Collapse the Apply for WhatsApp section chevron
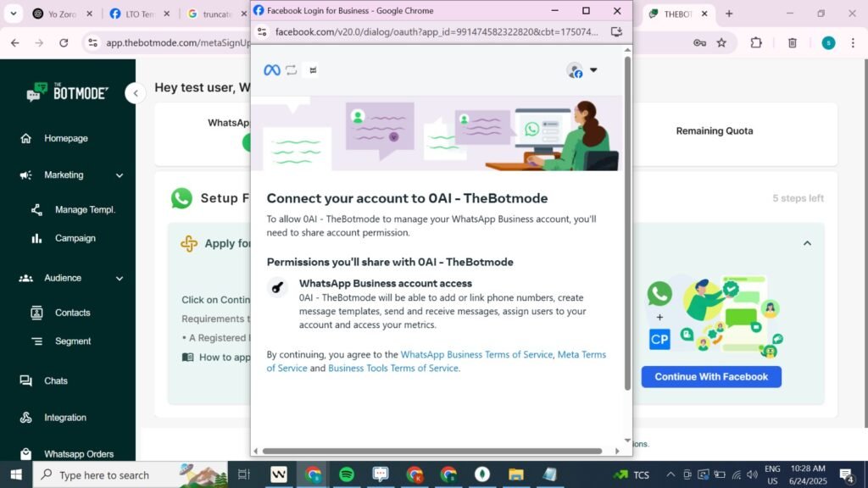 pos(807,243)
